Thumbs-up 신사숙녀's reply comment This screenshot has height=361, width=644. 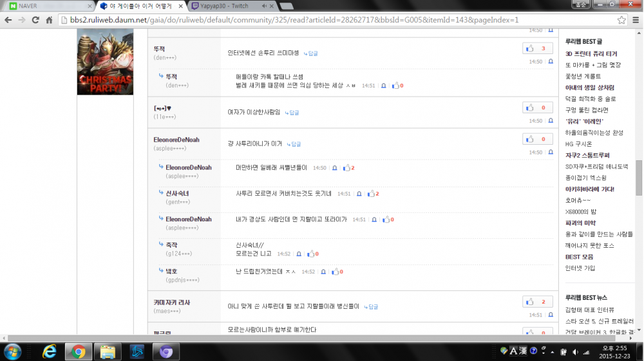[x=370, y=194]
